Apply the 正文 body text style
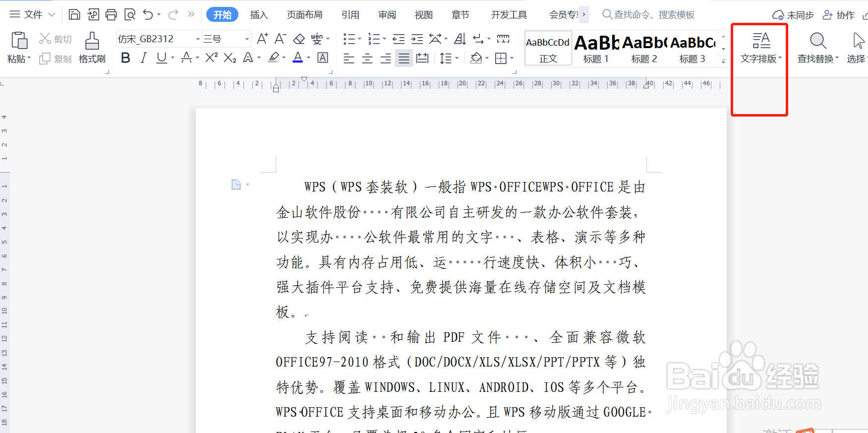 [x=548, y=48]
